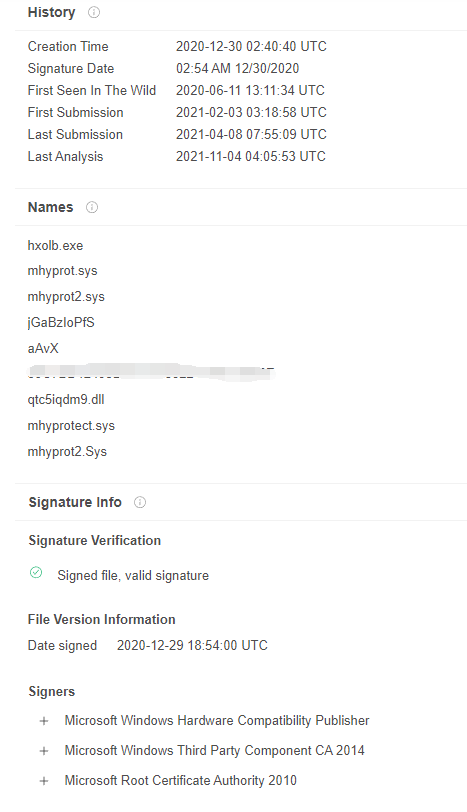Click the mhyprot2.Sys capitalized name entry

pos(67,452)
